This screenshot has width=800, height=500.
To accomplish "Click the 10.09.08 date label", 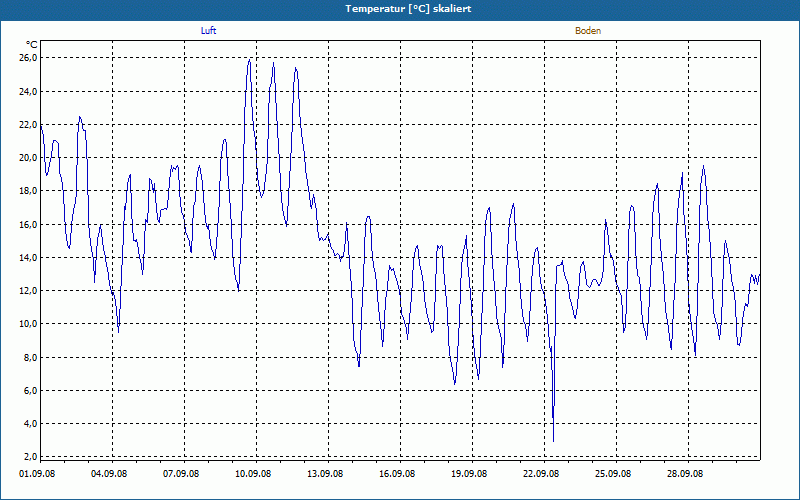I will click(253, 473).
